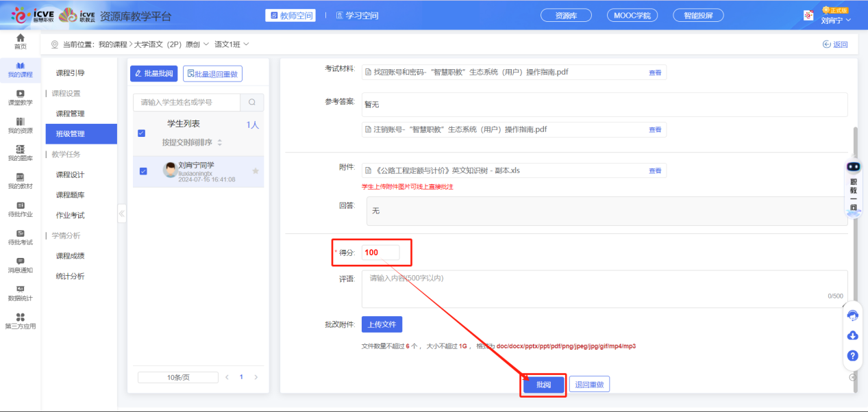868x412 pixels.
Task: Open 职教一问 robot assistant icon
Action: (x=854, y=167)
